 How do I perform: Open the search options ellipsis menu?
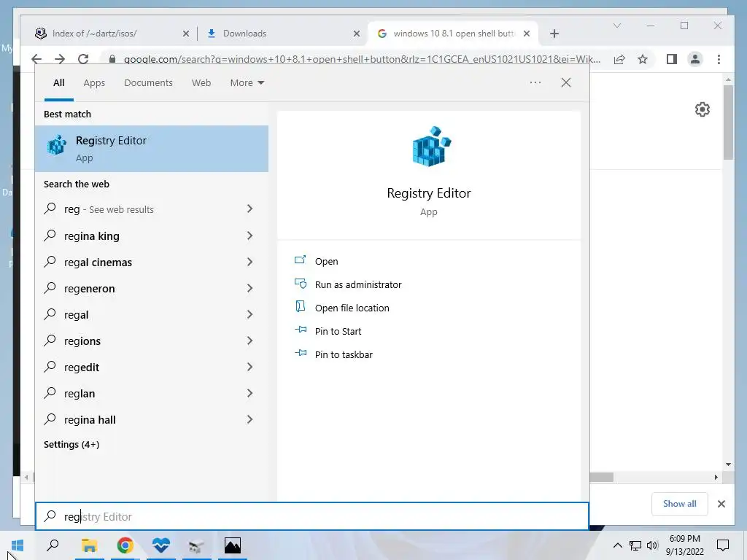(535, 82)
